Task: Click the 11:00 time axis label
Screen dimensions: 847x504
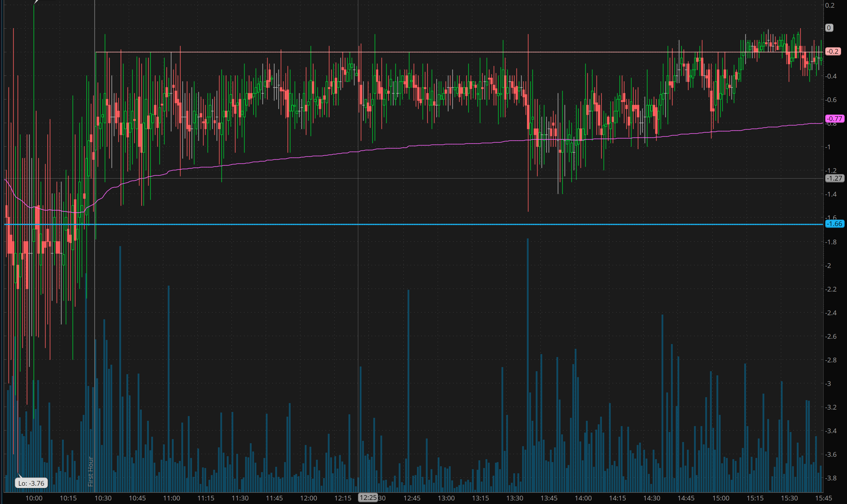Action: (171, 498)
